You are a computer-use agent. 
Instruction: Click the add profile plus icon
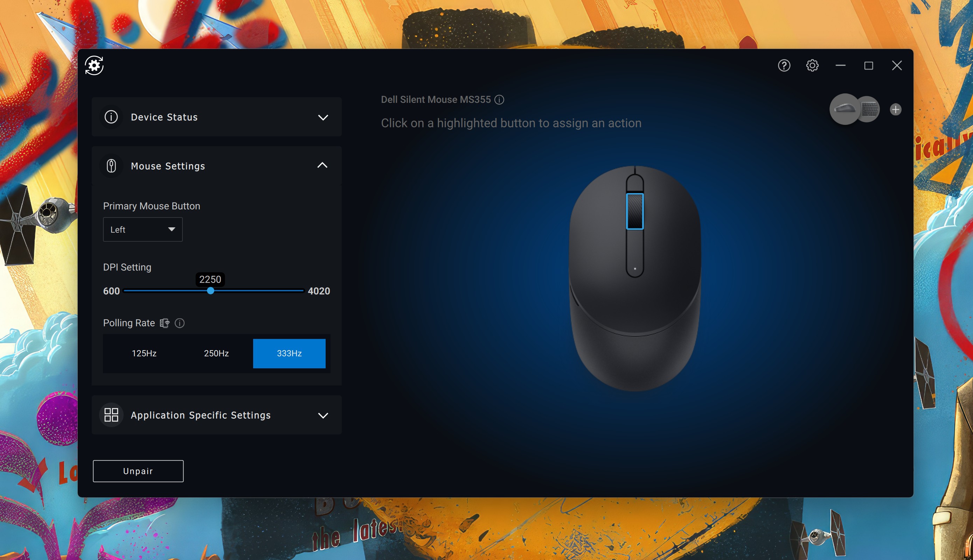coord(897,108)
